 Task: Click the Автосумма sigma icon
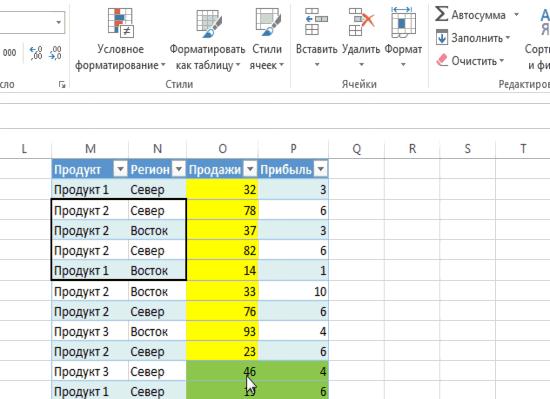tap(441, 14)
